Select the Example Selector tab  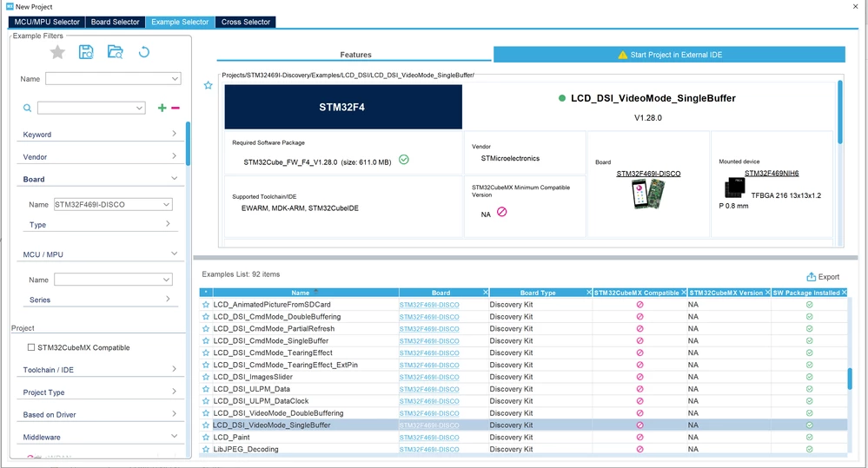(180, 22)
